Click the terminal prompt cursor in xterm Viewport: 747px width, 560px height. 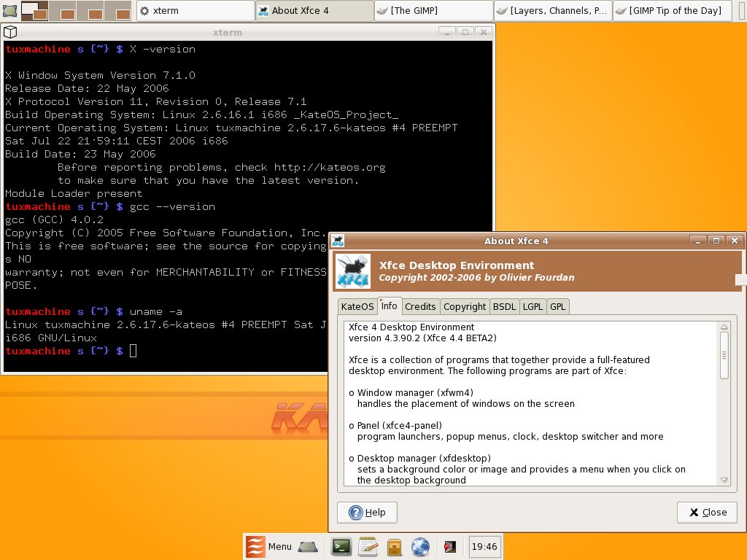(133, 351)
